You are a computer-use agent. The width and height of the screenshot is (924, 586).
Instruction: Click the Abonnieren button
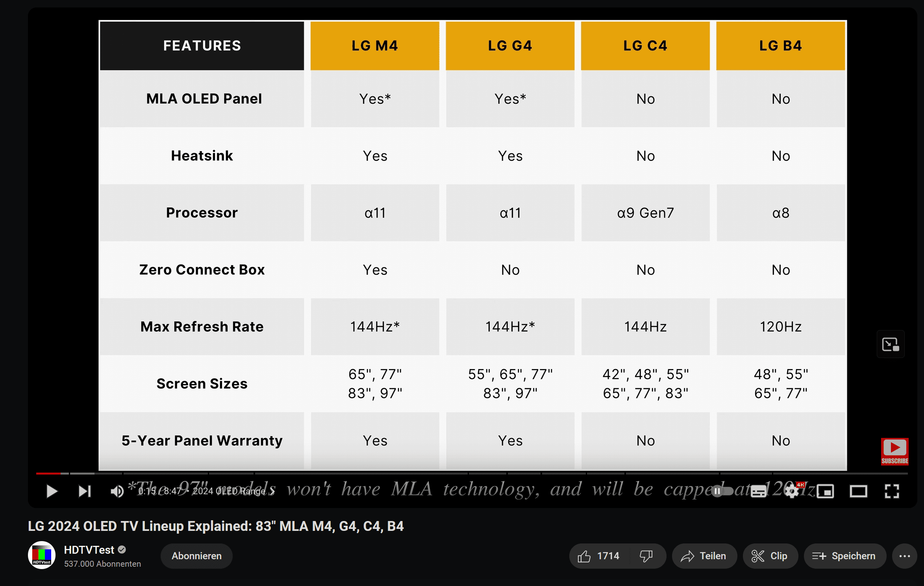tap(196, 556)
